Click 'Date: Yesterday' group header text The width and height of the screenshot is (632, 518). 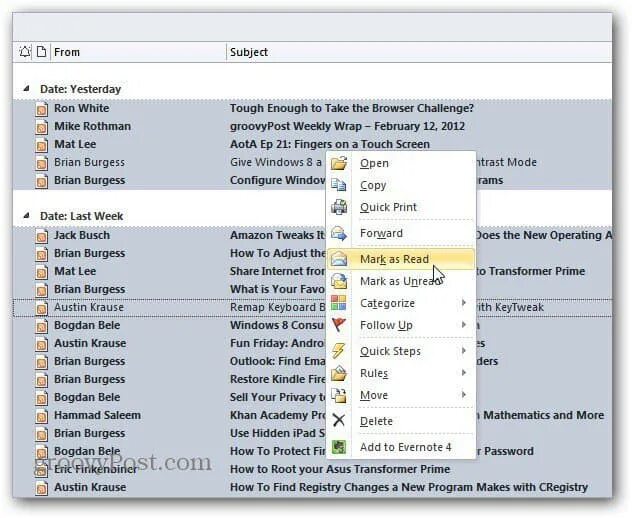(x=80, y=89)
